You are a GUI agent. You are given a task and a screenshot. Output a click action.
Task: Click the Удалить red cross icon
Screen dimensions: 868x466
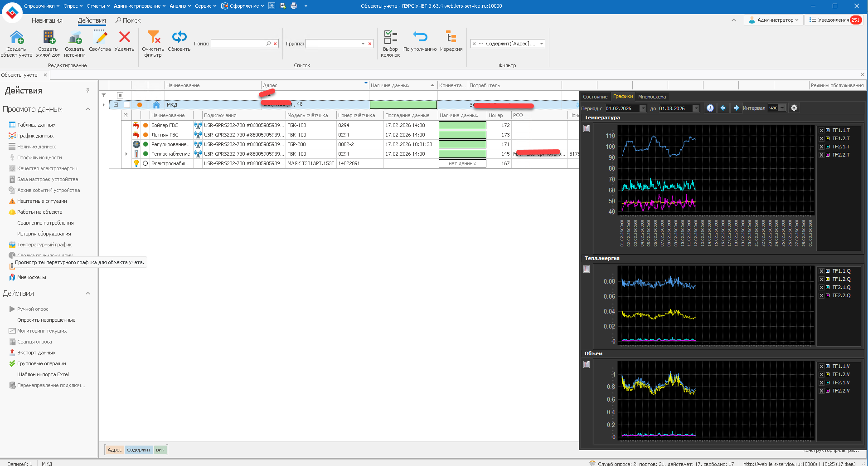(x=124, y=38)
